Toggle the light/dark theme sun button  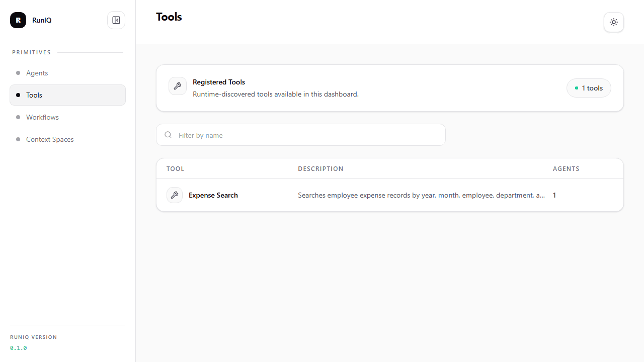(x=614, y=22)
